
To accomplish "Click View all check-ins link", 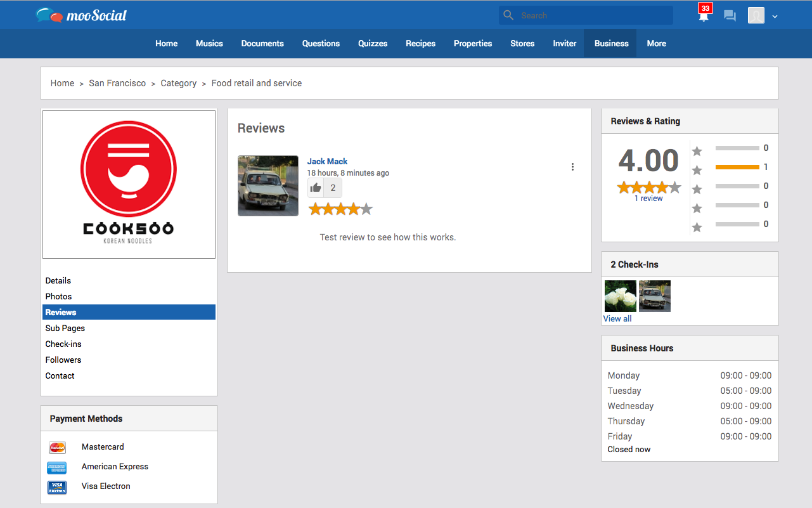I will tap(617, 318).
